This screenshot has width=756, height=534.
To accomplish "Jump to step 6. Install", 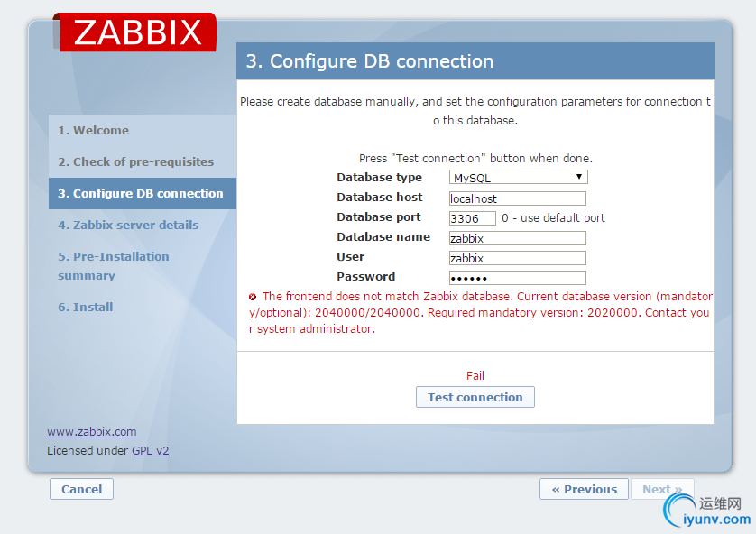I will coord(86,307).
